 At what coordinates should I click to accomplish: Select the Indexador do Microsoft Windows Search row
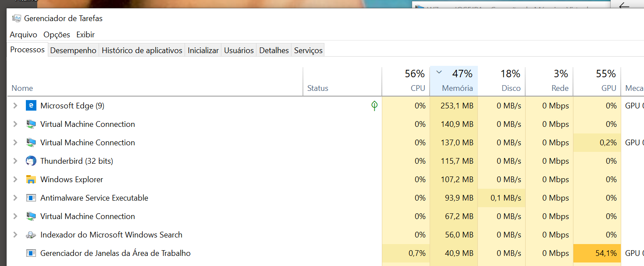(x=111, y=235)
